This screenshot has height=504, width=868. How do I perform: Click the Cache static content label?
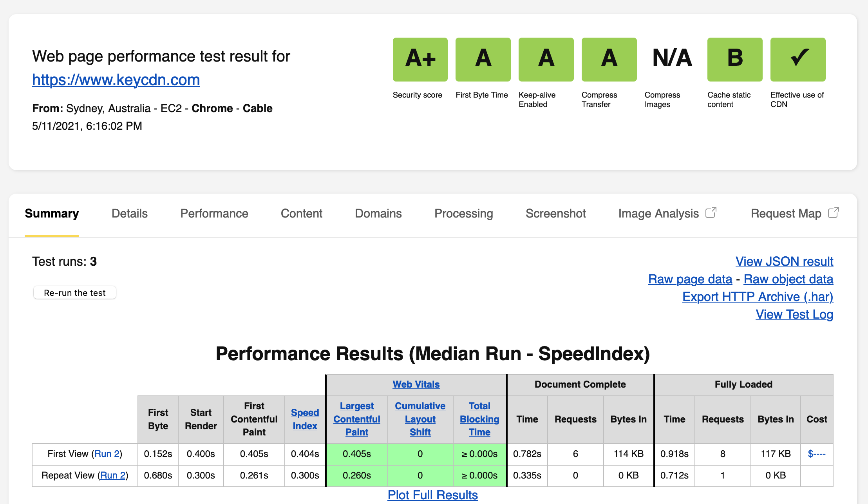click(729, 100)
